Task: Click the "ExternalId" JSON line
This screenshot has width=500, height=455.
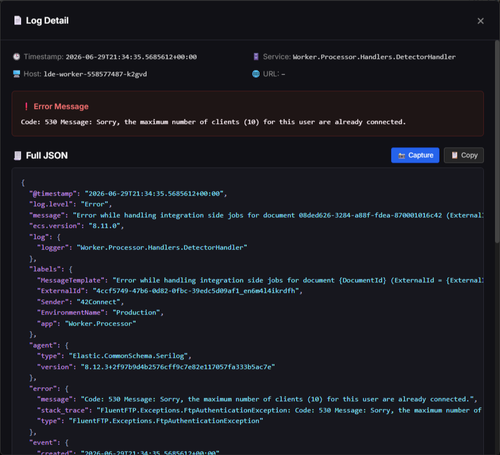Action: tap(170, 291)
